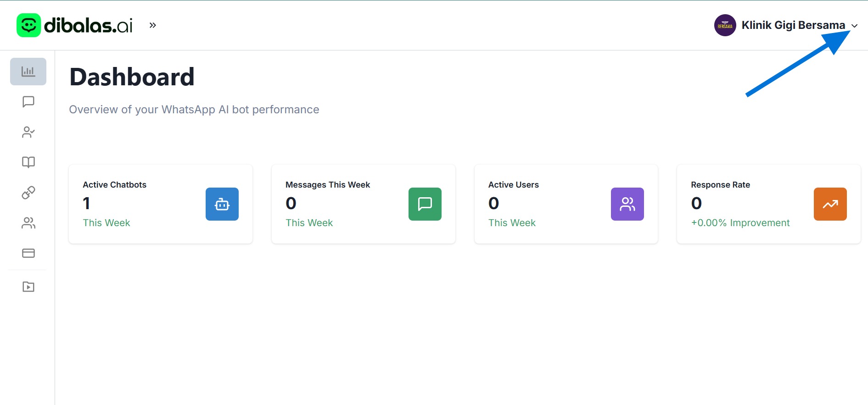This screenshot has width=868, height=405.
Task: Expand the sidebar with double-chevron
Action: click(153, 25)
